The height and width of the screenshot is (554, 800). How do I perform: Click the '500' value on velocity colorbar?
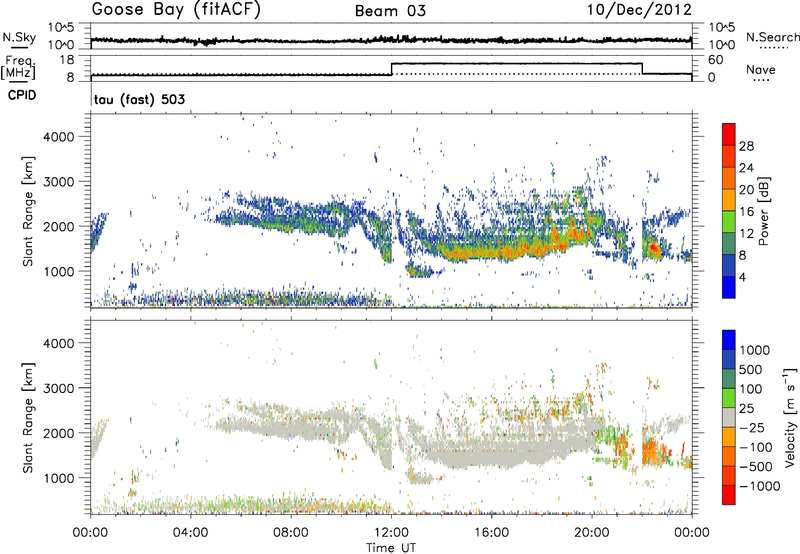753,370
